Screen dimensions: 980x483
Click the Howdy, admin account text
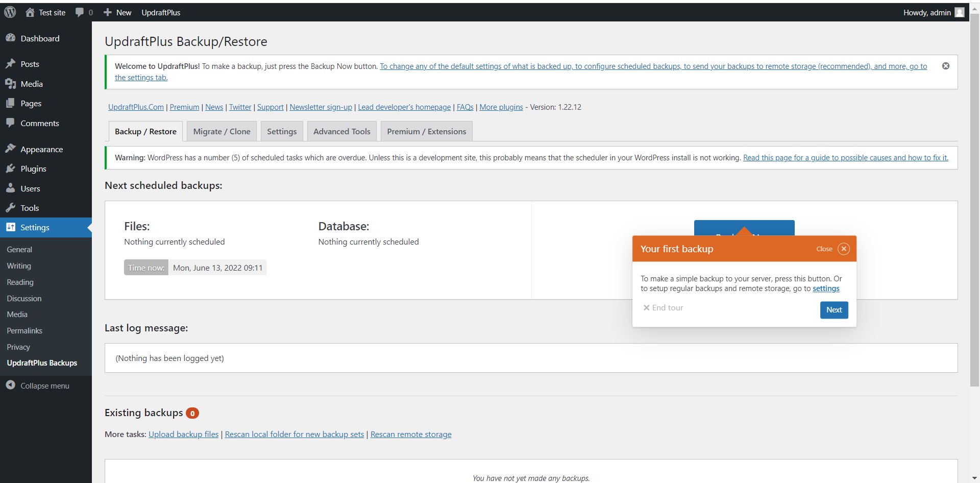[x=927, y=12]
